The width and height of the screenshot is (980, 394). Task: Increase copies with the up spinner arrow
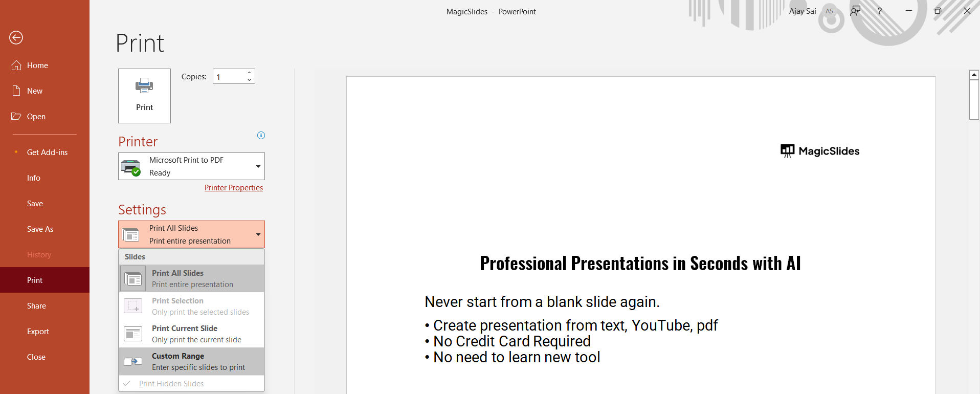point(249,73)
